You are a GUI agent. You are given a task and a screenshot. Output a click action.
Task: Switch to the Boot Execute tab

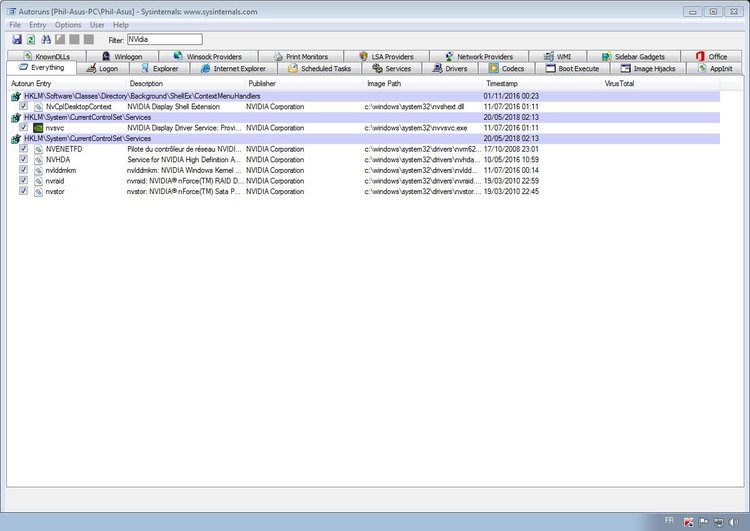click(573, 68)
